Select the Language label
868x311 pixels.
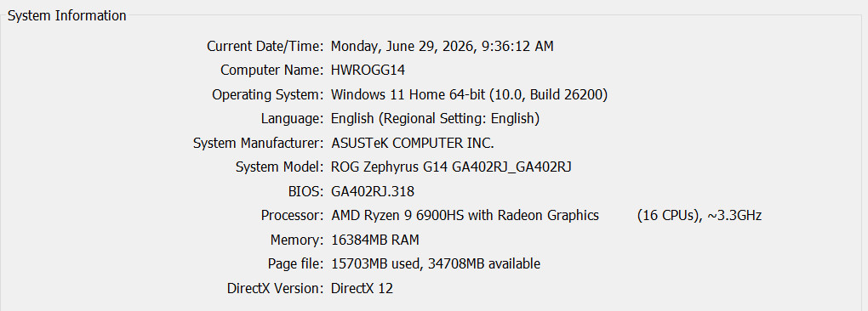point(292,119)
